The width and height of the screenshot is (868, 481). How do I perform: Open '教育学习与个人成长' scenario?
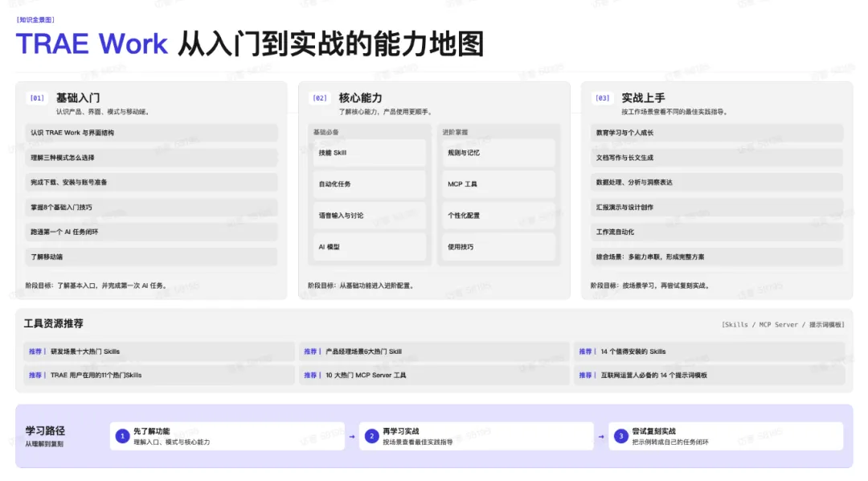coord(716,133)
